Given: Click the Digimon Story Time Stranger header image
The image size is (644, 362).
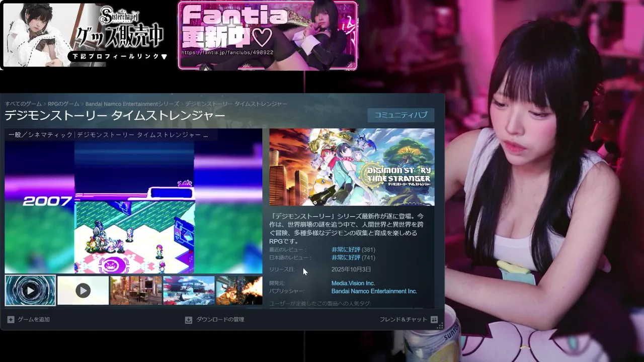Looking at the screenshot, I should click(x=352, y=167).
